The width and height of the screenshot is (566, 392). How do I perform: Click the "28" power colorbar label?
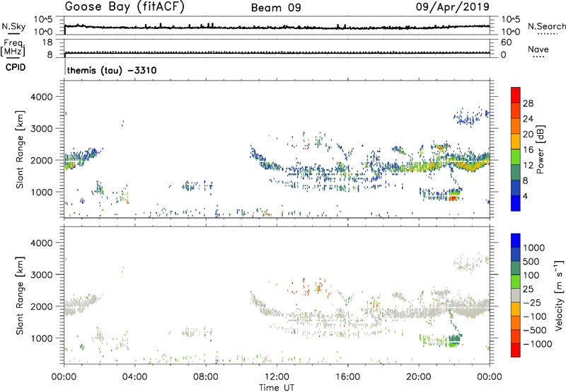click(x=528, y=103)
